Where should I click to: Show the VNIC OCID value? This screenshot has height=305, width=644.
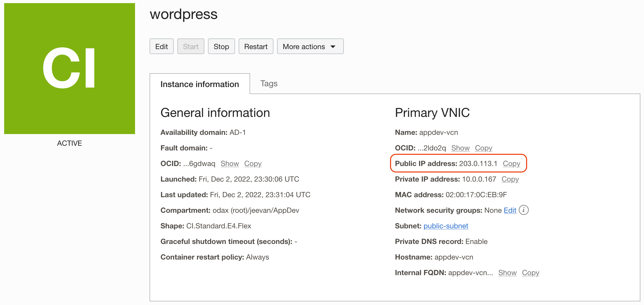pyautogui.click(x=460, y=148)
